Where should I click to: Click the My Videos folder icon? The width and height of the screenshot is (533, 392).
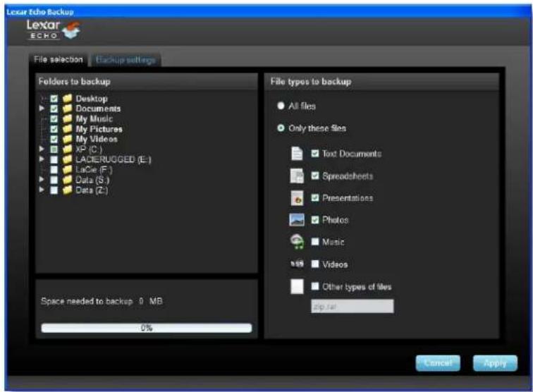coord(67,139)
